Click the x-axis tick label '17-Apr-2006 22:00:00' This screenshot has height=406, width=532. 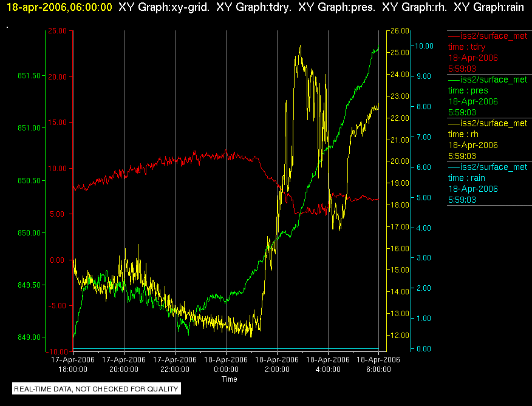(175, 364)
